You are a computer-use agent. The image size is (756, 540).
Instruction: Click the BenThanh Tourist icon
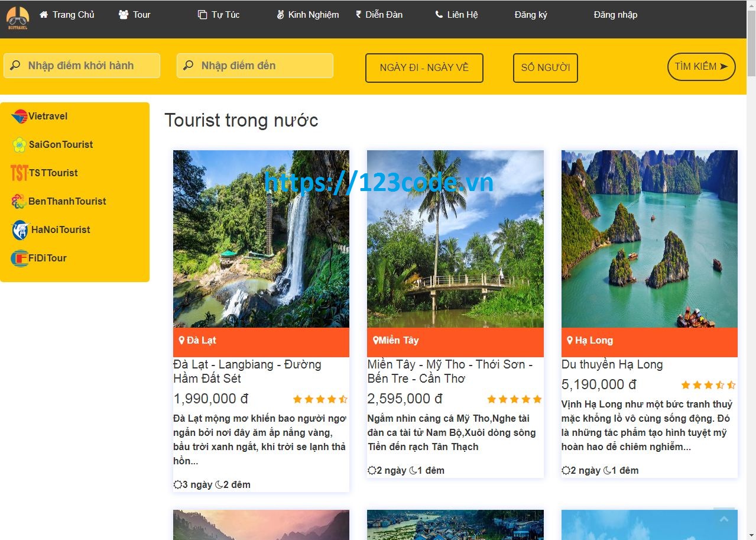[18, 201]
